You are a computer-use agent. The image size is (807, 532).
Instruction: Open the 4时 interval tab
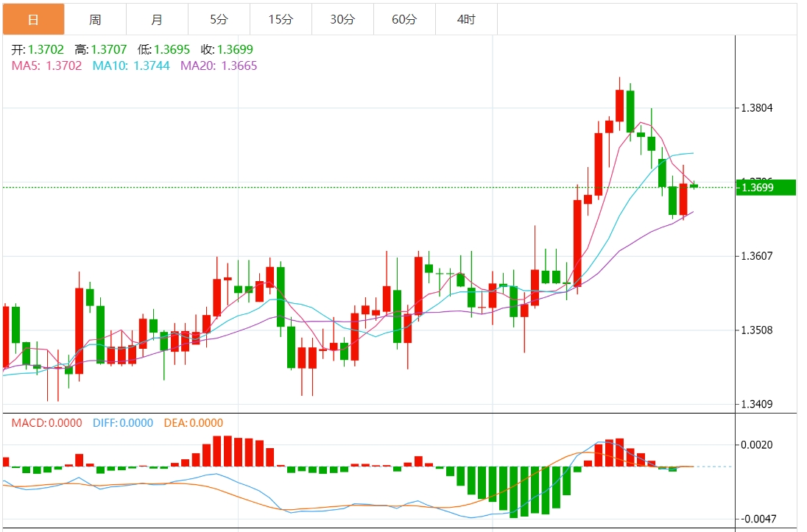(x=466, y=20)
